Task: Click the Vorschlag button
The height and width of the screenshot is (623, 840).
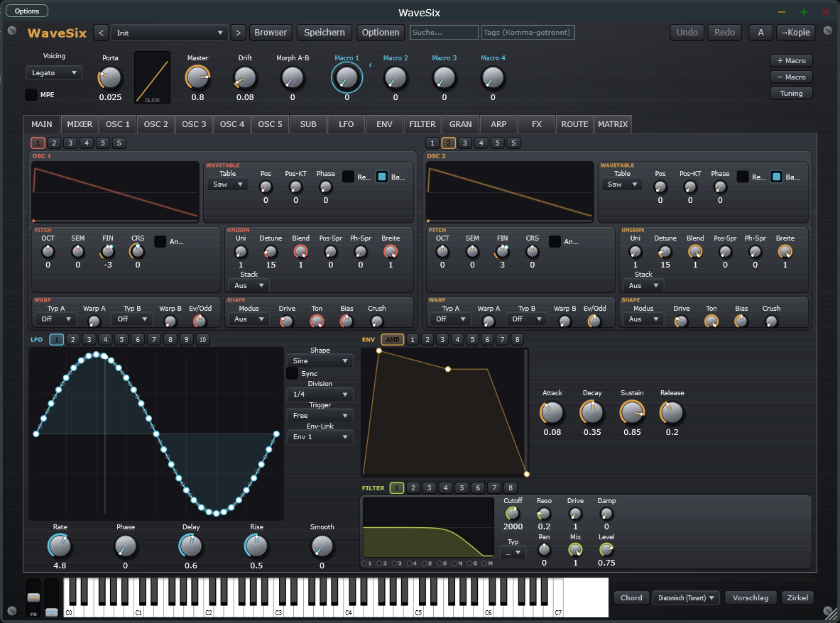Action: 750,598
